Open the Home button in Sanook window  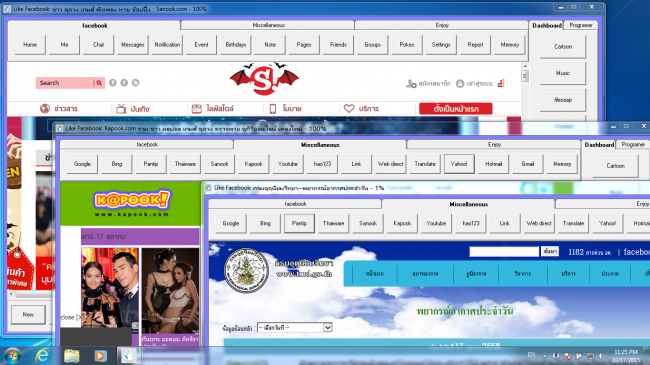(30, 45)
